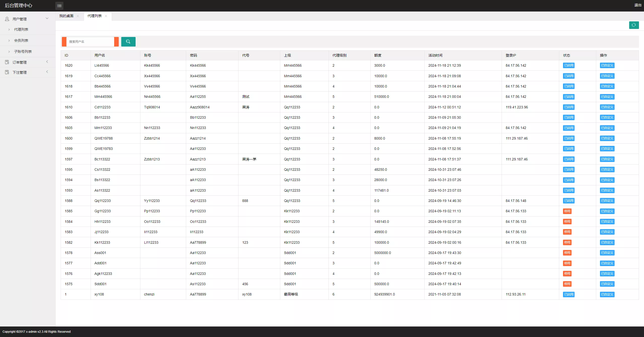Open 会员列表 in the sidebar
The image size is (644, 337).
click(21, 40)
